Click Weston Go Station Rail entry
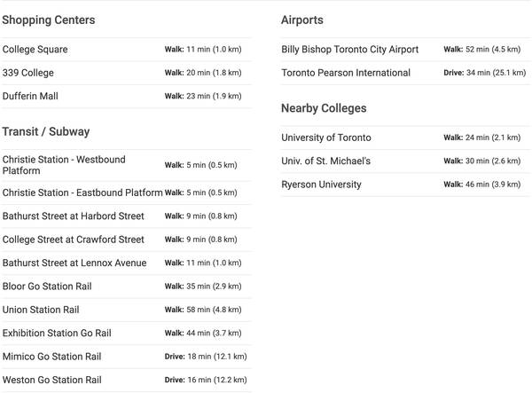This screenshot has width=532, height=393. coord(126,380)
